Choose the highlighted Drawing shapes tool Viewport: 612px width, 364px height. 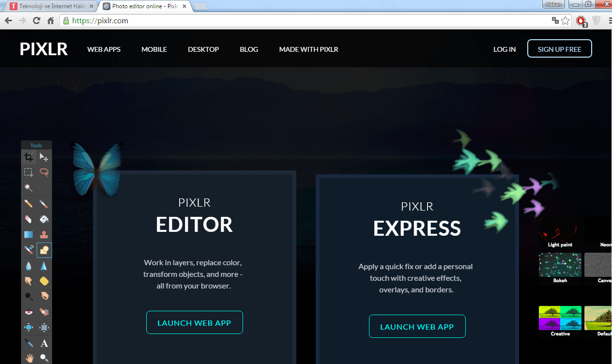tap(44, 250)
